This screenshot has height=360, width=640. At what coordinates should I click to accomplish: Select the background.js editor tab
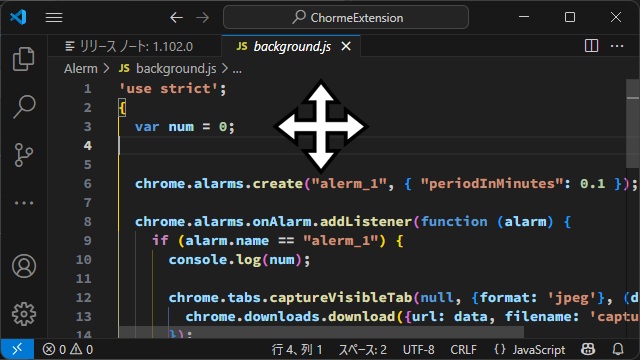291,47
